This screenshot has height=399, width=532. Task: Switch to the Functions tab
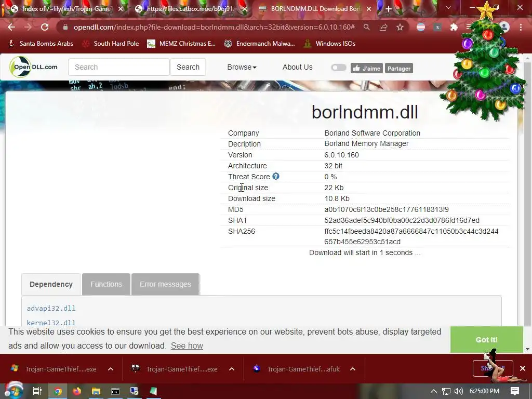coord(106,284)
